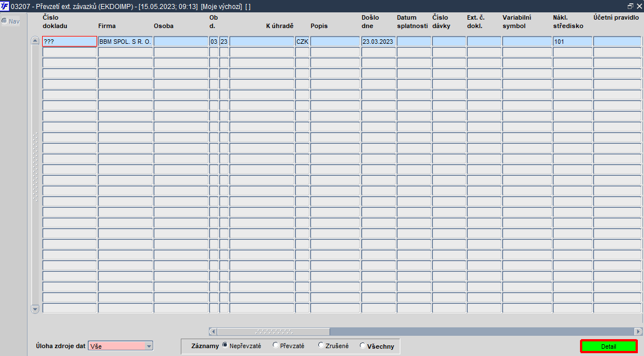Click the Osoba column header
Image resolution: width=644 pixels, height=356 pixels.
coord(163,26)
